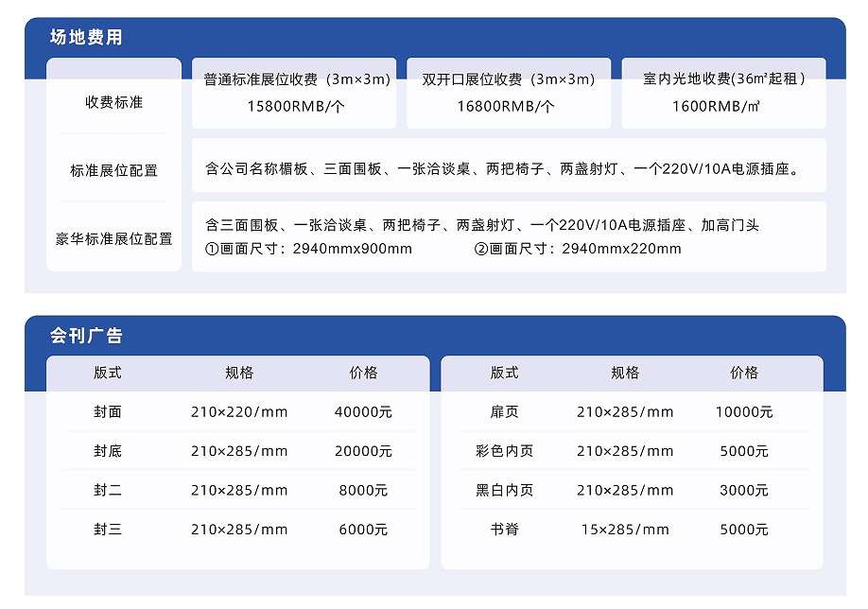Select the 收费标准 row label
Viewport: 868px width, 609px height.
(x=113, y=102)
